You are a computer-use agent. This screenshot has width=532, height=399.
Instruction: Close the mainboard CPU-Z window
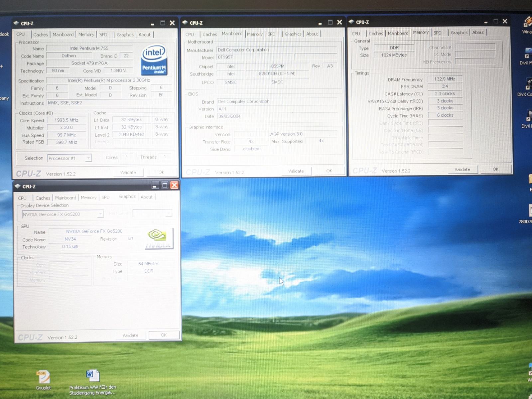coord(339,22)
